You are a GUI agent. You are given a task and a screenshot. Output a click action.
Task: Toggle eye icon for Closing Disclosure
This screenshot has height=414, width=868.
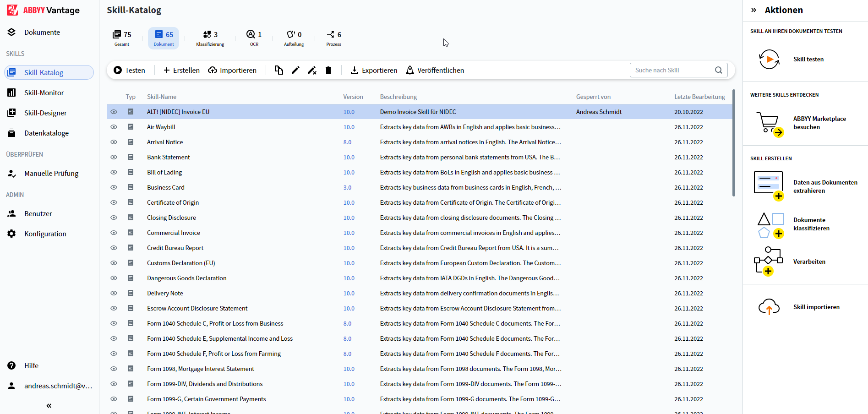pos(114,218)
